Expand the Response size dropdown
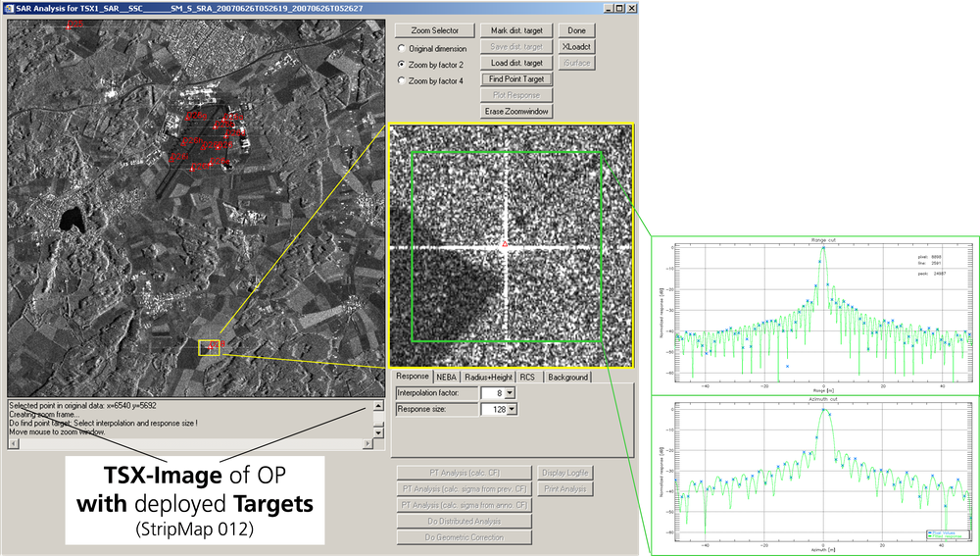The image size is (980, 556). click(x=510, y=409)
